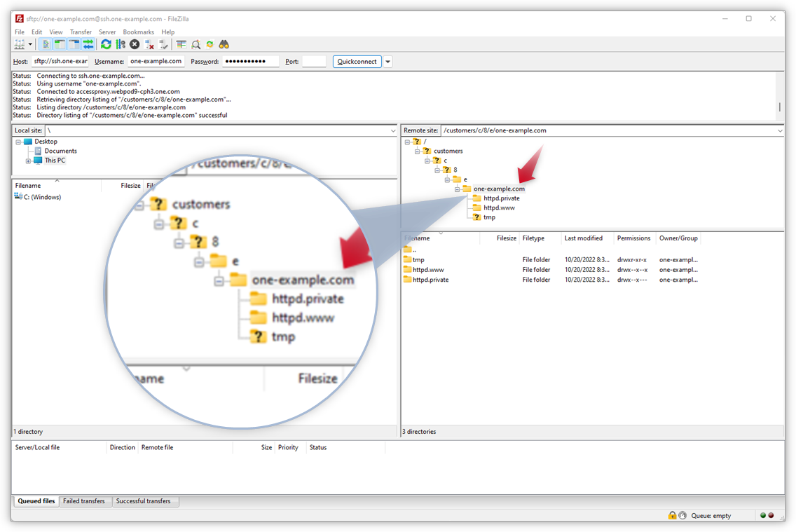The image size is (796, 532).
Task: Click the disconnect from server icon
Action: tap(149, 44)
